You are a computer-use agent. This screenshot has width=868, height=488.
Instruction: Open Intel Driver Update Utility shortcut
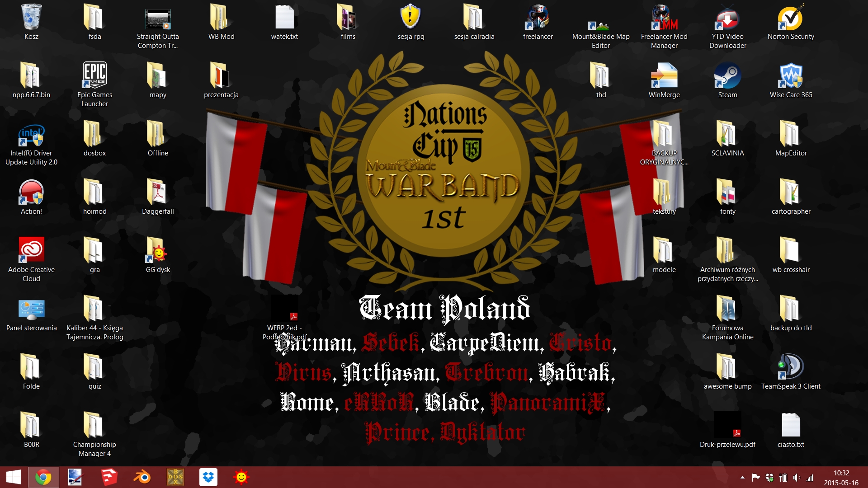(x=31, y=143)
